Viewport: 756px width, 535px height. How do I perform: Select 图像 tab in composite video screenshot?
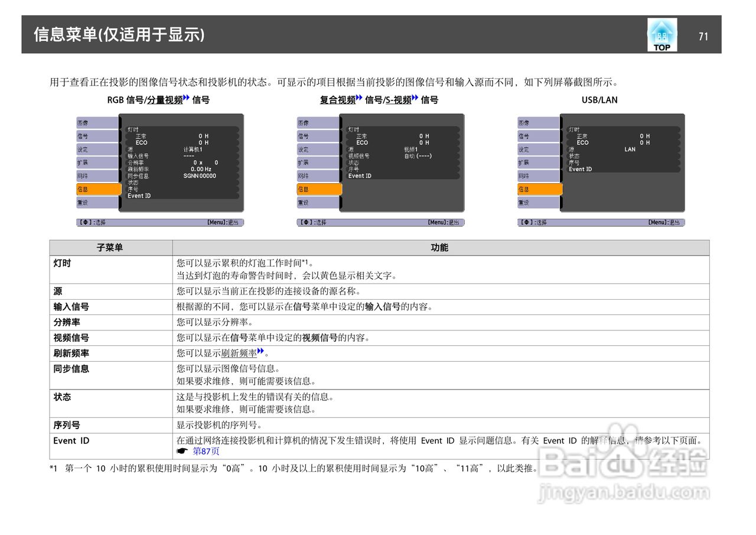pyautogui.click(x=319, y=123)
